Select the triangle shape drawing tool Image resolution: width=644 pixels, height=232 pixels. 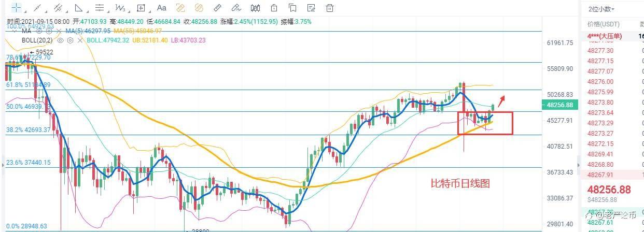[79, 8]
